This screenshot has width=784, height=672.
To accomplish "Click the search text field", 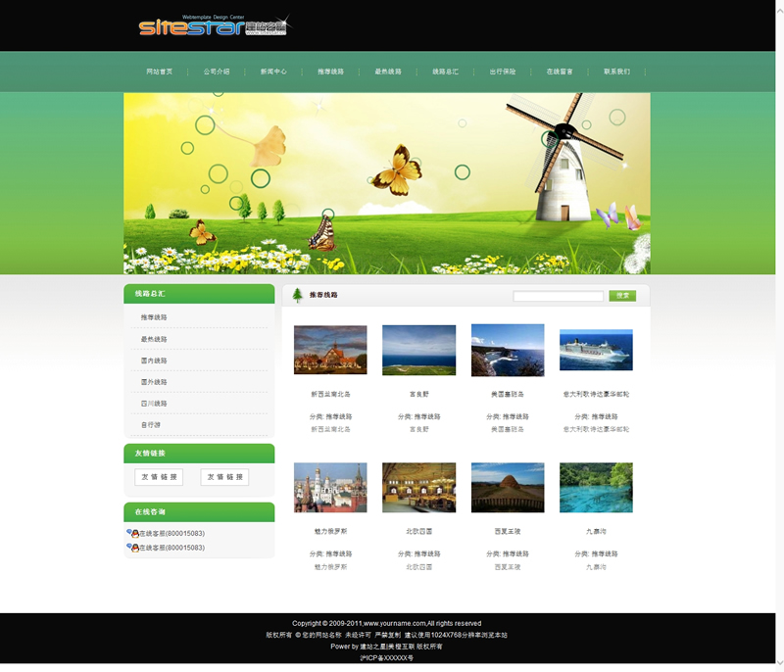I will pos(558,296).
